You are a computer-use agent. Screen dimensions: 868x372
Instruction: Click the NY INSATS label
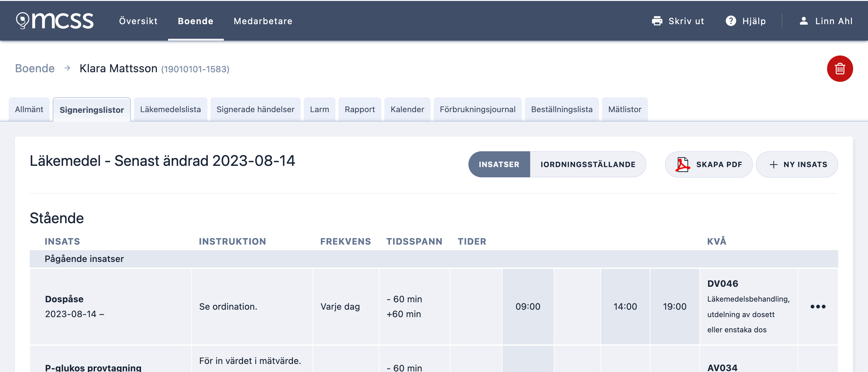click(805, 164)
